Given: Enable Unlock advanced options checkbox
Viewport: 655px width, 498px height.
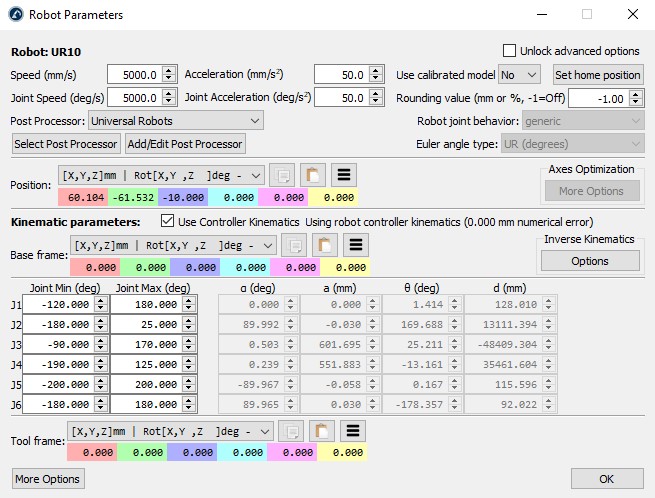Looking at the screenshot, I should (510, 51).
